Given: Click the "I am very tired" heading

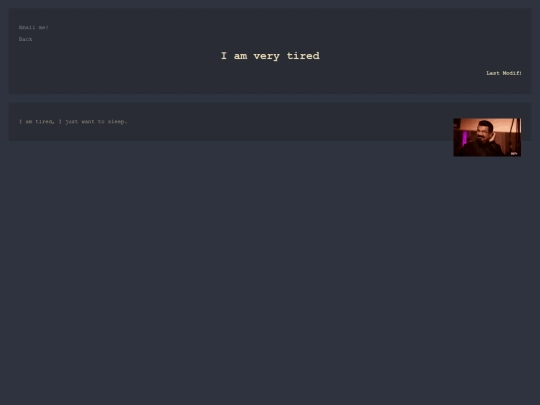Looking at the screenshot, I should click(x=270, y=56).
